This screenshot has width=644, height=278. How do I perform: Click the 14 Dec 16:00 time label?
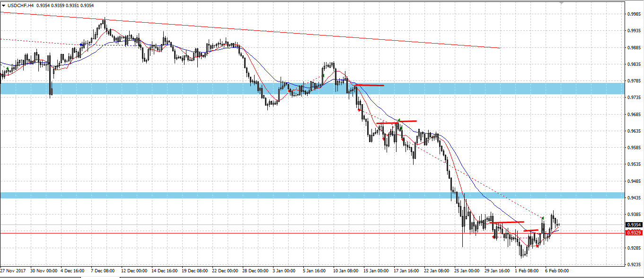pos(165,271)
